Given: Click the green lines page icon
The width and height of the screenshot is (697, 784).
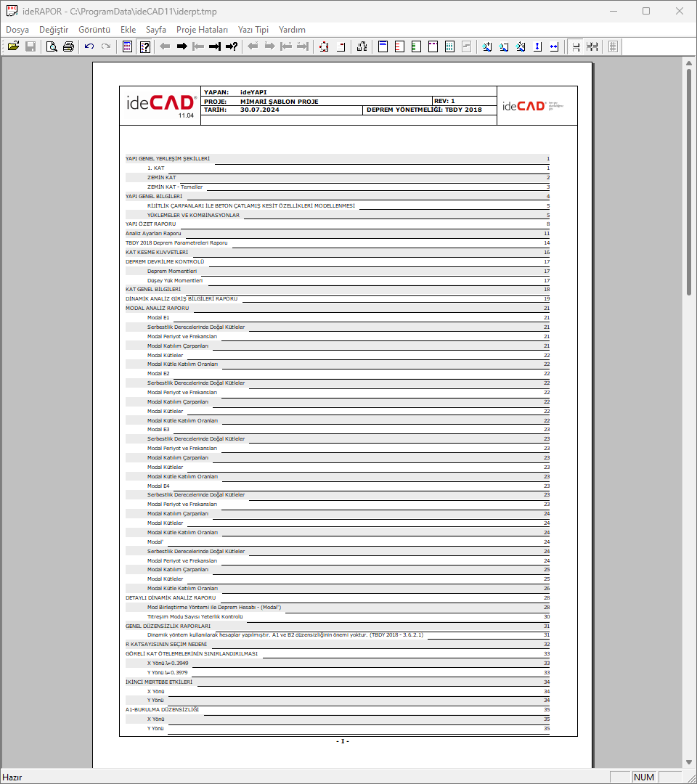Looking at the screenshot, I should pos(416,46).
